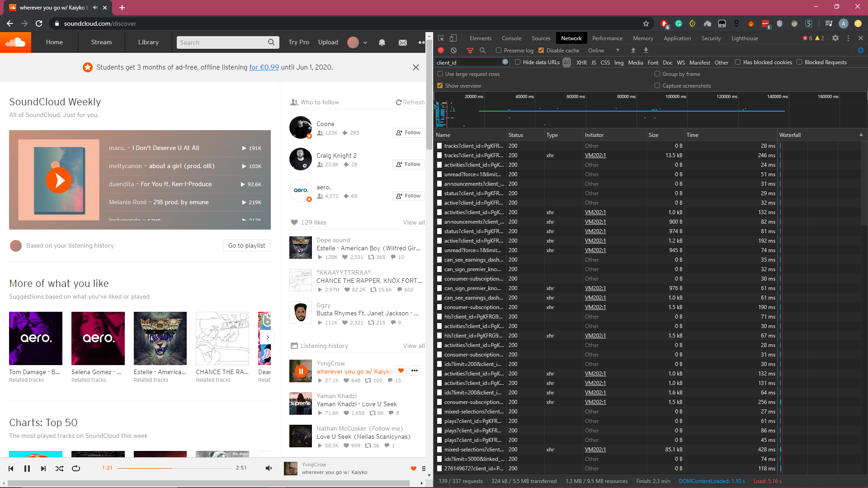868x488 pixels.
Task: Follow Coone
Action: pos(409,133)
